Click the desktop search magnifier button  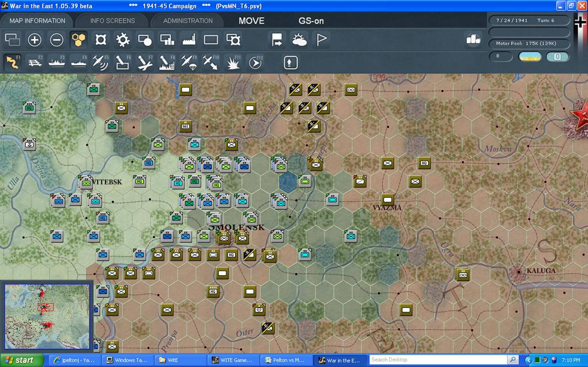(513, 360)
